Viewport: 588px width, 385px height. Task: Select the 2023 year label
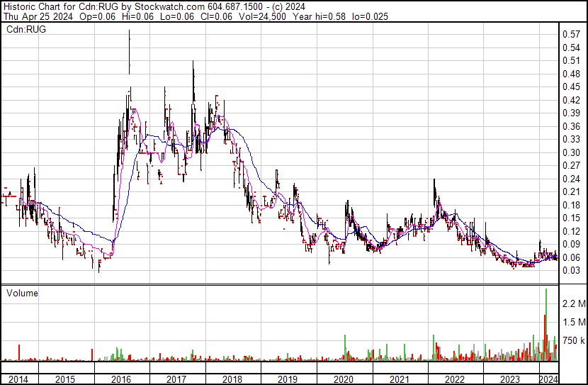click(510, 379)
